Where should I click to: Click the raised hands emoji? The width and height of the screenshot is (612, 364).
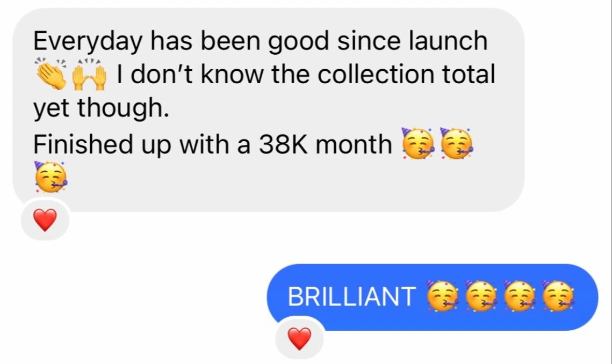point(89,74)
